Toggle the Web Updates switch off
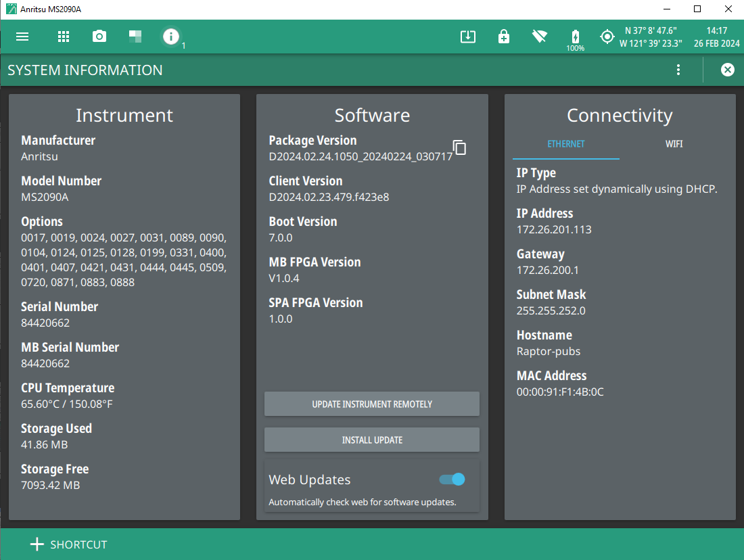 click(452, 480)
